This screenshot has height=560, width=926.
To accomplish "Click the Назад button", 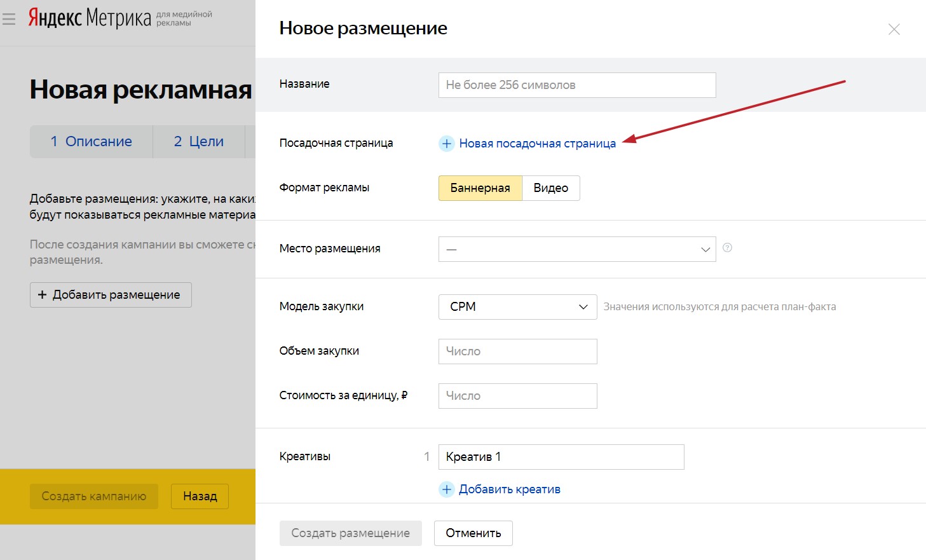I will pyautogui.click(x=200, y=496).
